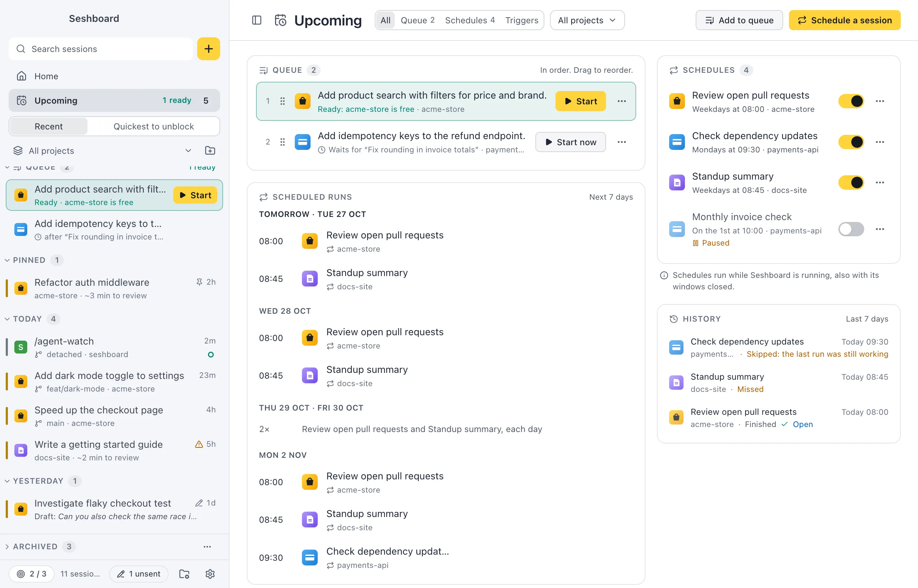Disable the Check dependency updates schedule toggle
The image size is (918, 588).
pyautogui.click(x=851, y=142)
